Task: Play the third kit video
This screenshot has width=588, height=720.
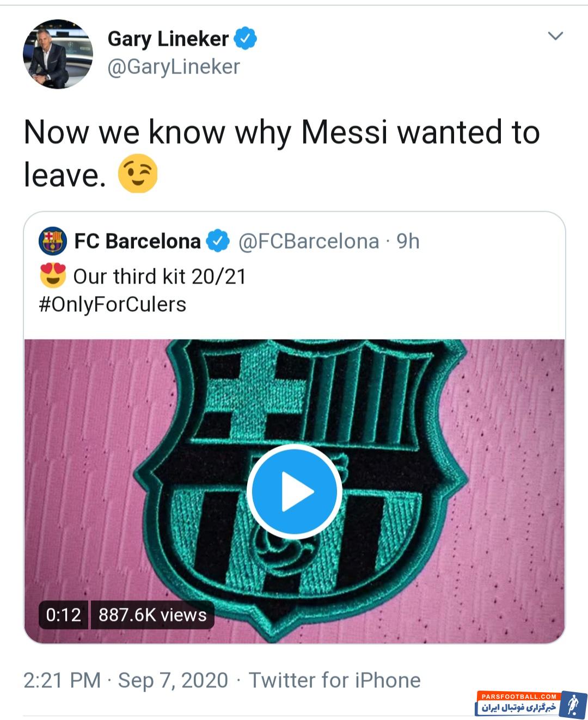Action: tap(294, 491)
